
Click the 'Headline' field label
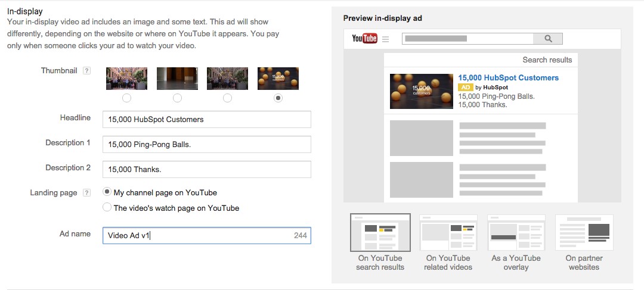tap(75, 118)
